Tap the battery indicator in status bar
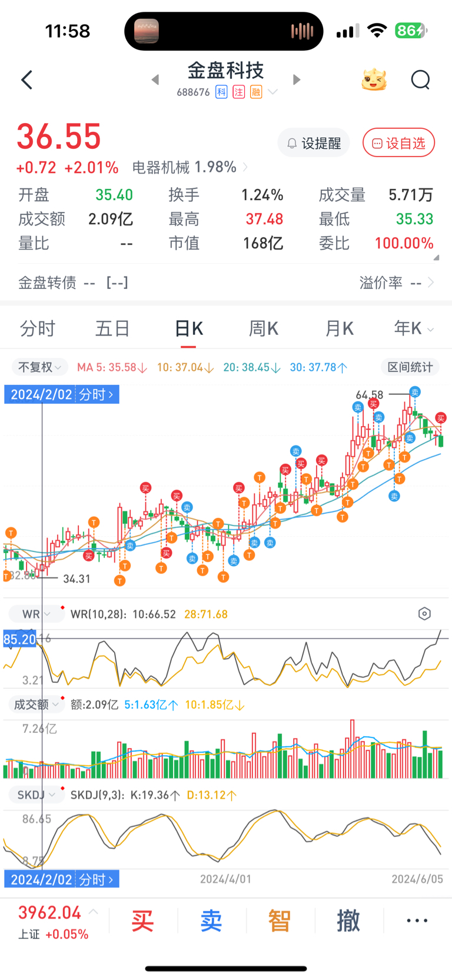Screen dimensions: 452x980 tap(411, 31)
